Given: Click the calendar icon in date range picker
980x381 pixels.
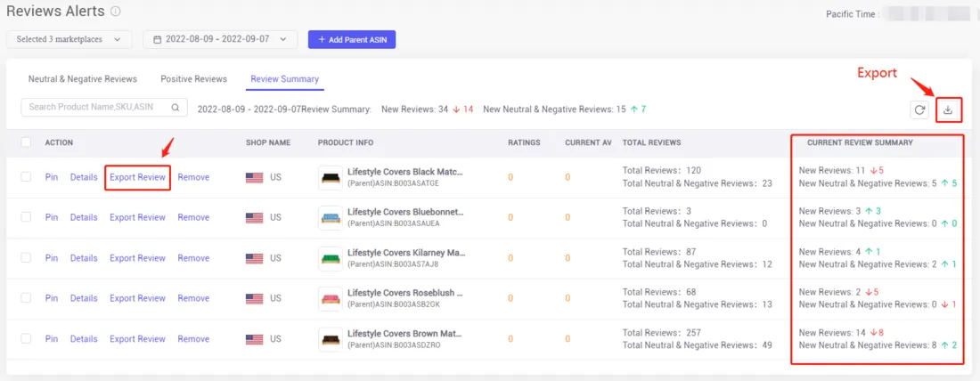Looking at the screenshot, I should pyautogui.click(x=157, y=39).
